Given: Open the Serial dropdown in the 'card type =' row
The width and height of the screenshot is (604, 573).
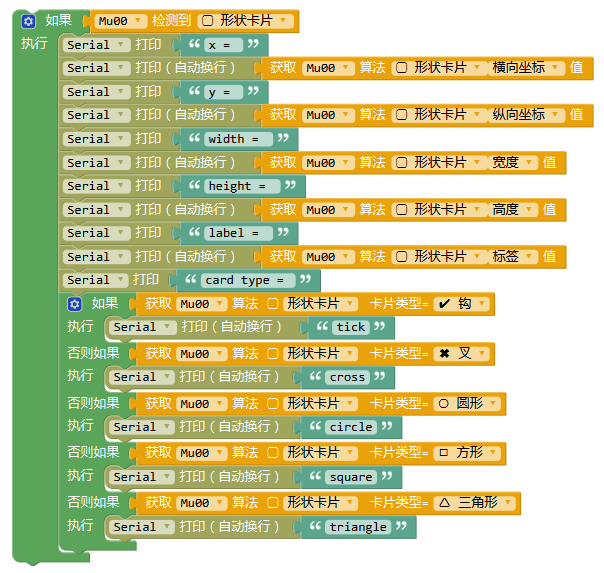Looking at the screenshot, I should click(x=95, y=280).
